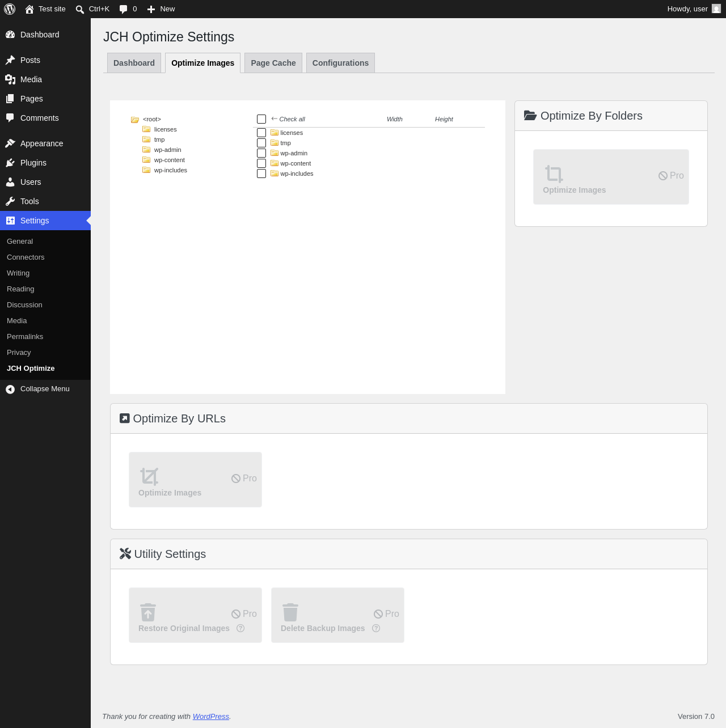The height and width of the screenshot is (728, 726).
Task: Open the Test site home icon
Action: click(29, 9)
